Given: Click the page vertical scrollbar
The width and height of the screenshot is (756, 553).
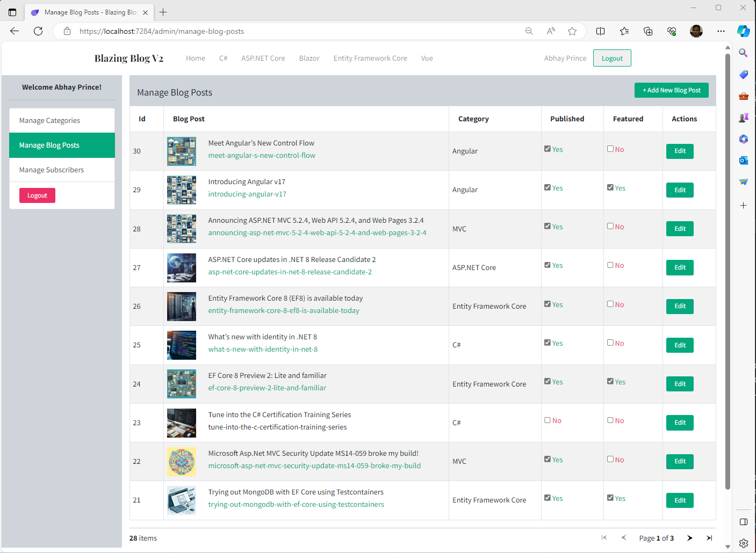Looking at the screenshot, I should pyautogui.click(x=728, y=268).
